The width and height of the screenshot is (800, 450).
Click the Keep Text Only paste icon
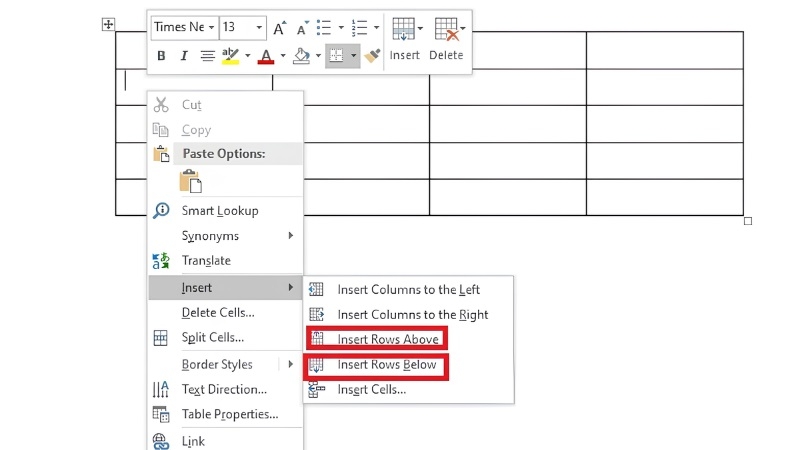pos(191,181)
